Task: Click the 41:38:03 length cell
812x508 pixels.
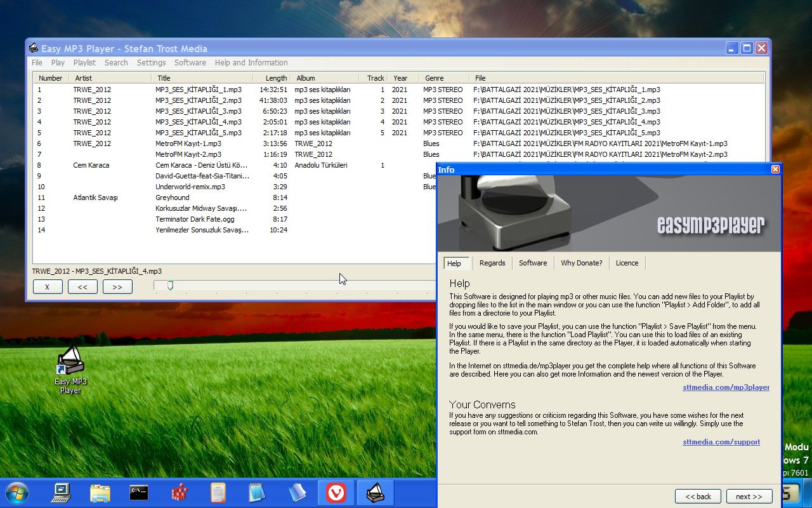Action: tap(273, 100)
